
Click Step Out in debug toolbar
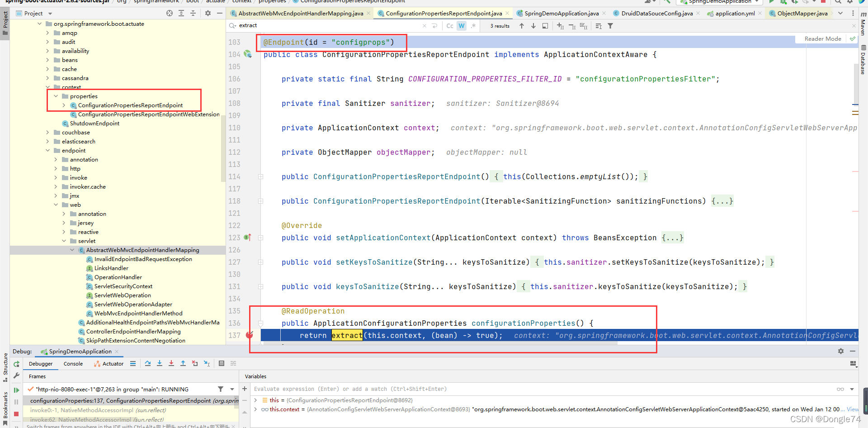tap(183, 363)
